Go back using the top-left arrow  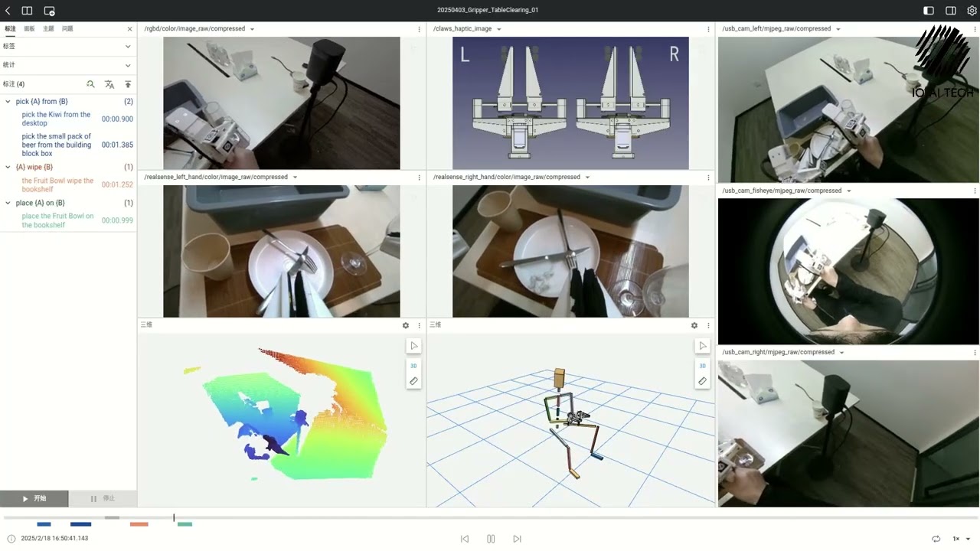[8, 11]
